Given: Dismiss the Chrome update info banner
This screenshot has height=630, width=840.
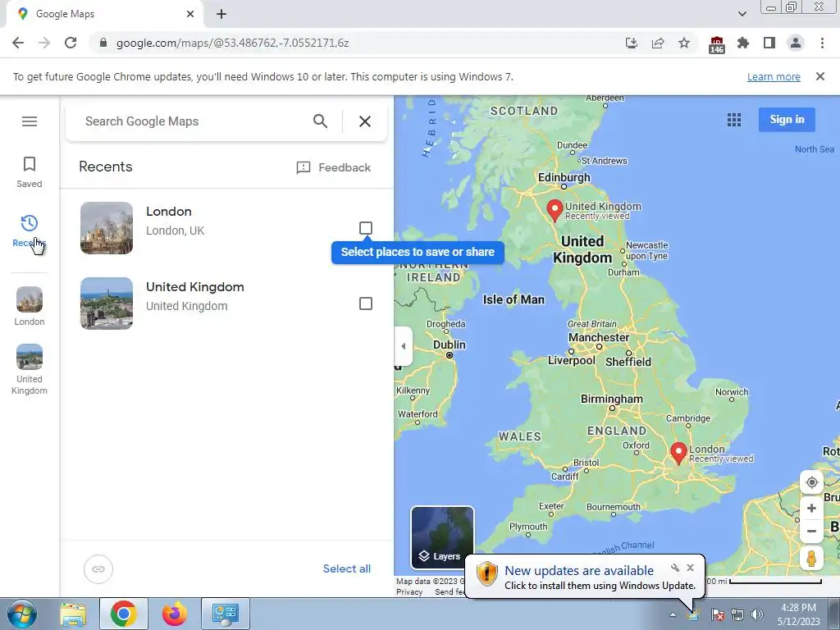Looking at the screenshot, I should click(819, 76).
